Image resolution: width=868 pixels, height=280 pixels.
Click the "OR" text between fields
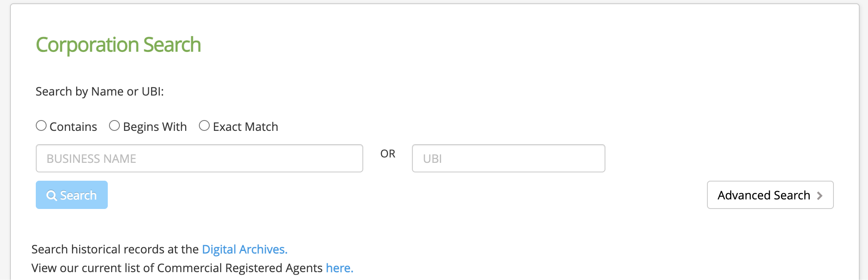pyautogui.click(x=388, y=154)
